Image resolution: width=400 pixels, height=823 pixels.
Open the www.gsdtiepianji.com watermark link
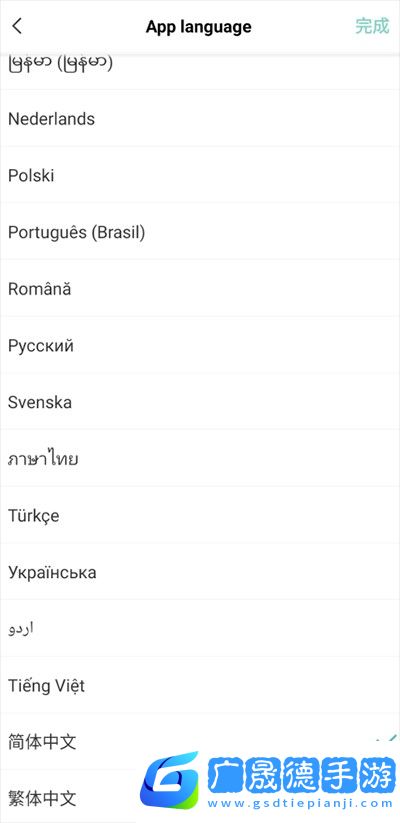click(x=300, y=803)
